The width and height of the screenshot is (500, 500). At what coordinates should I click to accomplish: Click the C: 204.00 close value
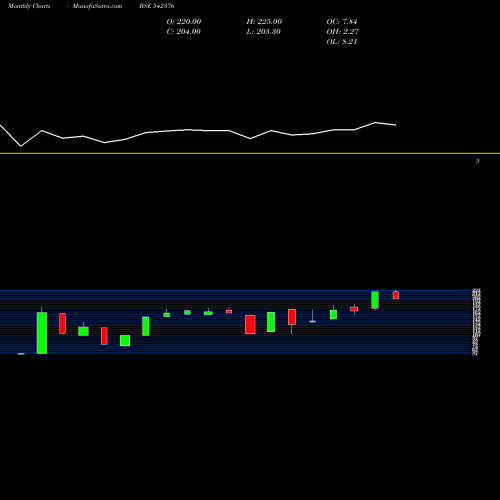click(x=184, y=32)
